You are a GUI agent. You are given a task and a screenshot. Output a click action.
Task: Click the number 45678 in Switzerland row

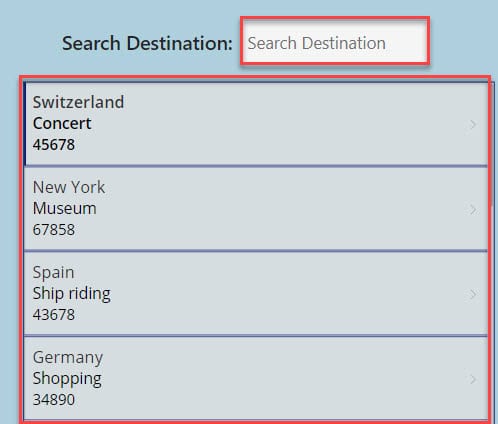point(54,145)
